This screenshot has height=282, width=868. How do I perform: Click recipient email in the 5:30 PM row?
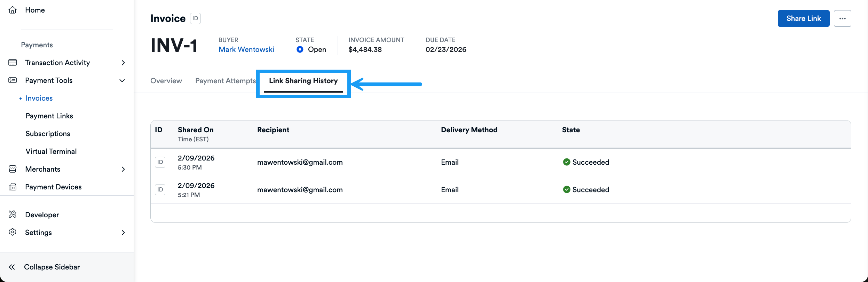click(x=300, y=162)
